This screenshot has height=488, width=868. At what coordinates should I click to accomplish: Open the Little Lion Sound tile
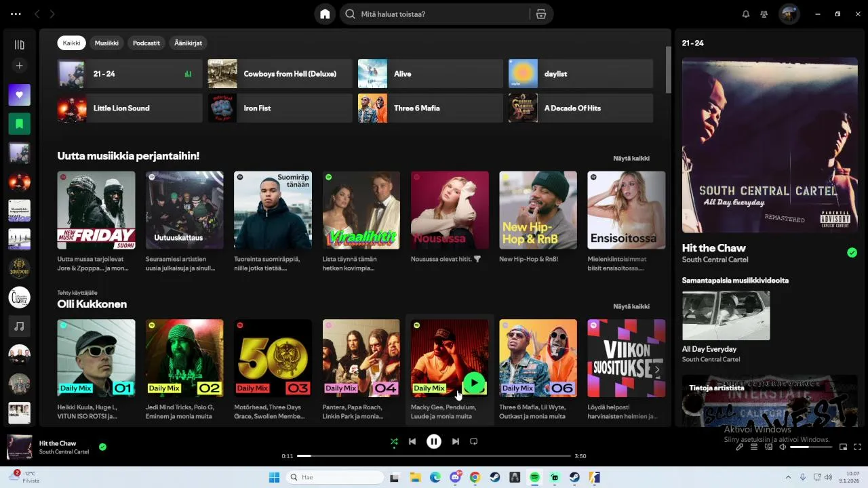pyautogui.click(x=130, y=108)
